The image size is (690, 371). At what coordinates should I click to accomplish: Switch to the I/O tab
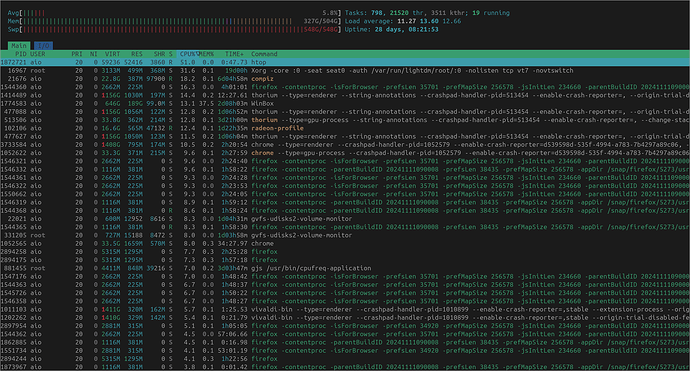point(44,46)
